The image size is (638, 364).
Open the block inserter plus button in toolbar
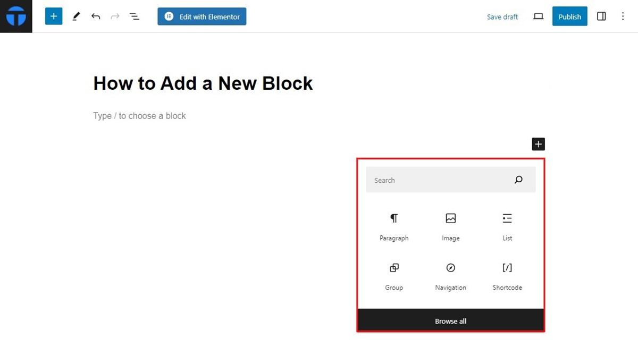pyautogui.click(x=54, y=16)
